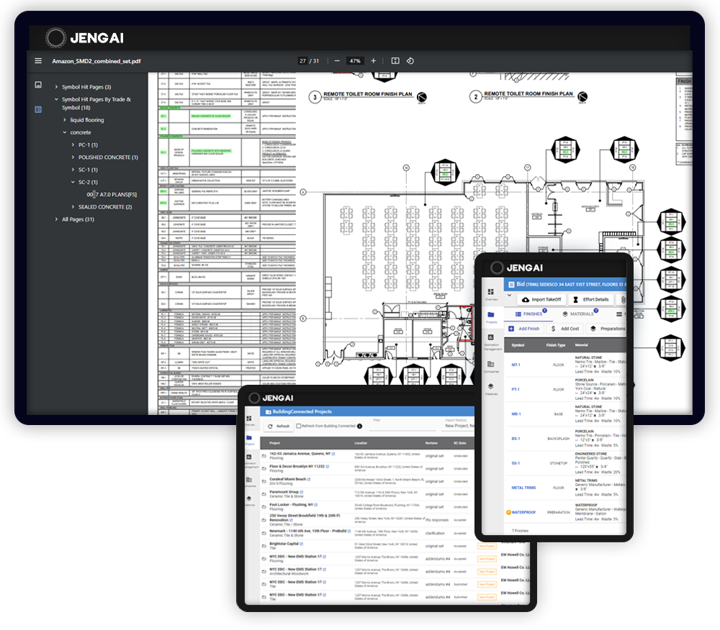The image size is (720, 630).
Task: Collapse the concrete node
Action: point(65,132)
